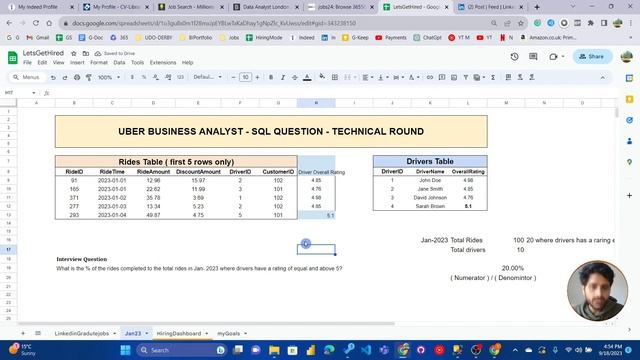Image resolution: width=640 pixels, height=360 pixels.
Task: Open the text color picker
Action: (307, 77)
